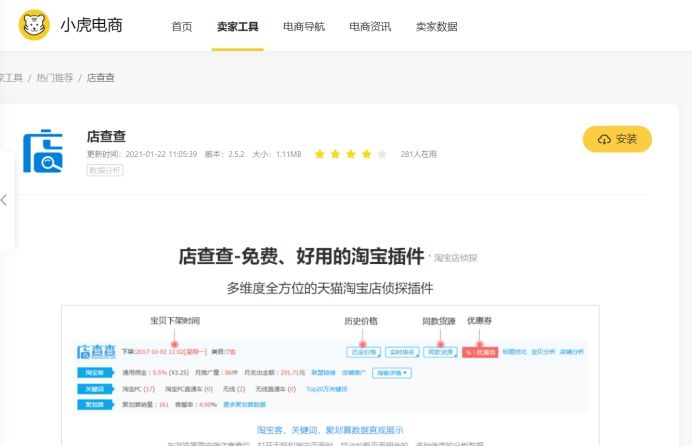Click 淘宝客、关键词、聚划算数据直观展示 caption

pos(330,430)
